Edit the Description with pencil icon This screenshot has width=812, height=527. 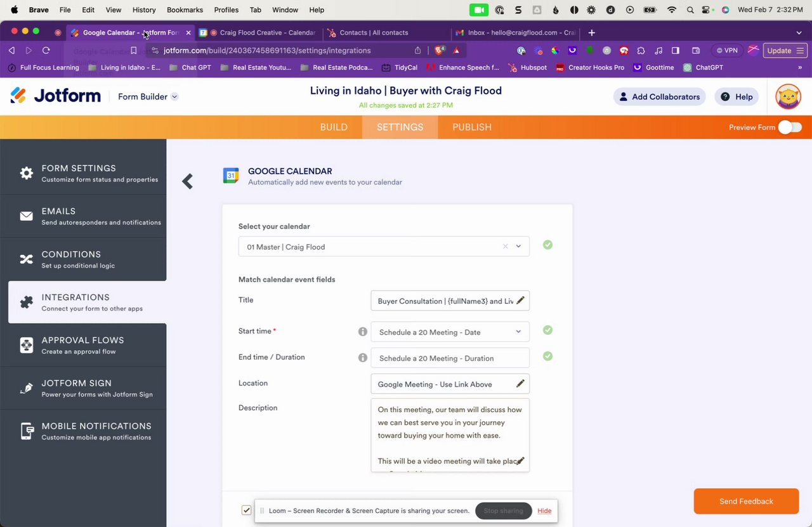pyautogui.click(x=520, y=461)
